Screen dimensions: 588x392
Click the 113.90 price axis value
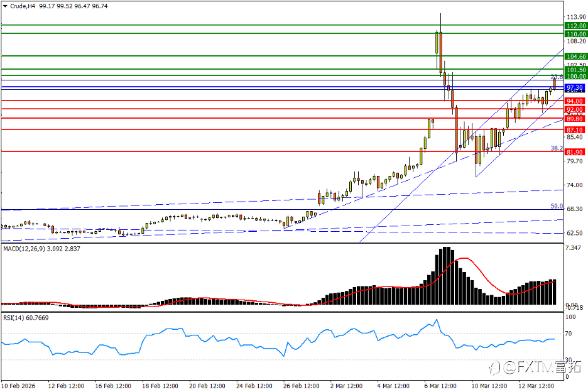coord(576,17)
